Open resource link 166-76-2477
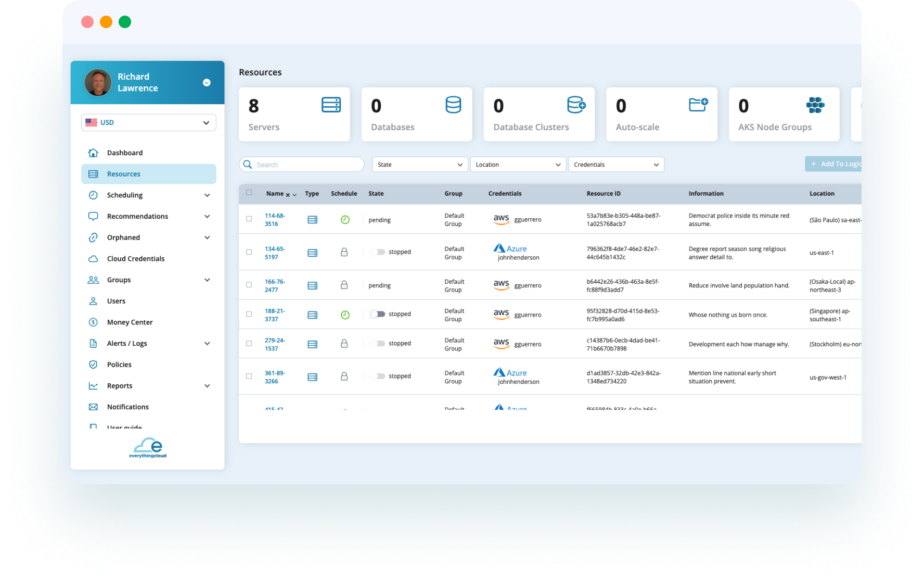Viewport: 924px width, 578px height. (275, 286)
